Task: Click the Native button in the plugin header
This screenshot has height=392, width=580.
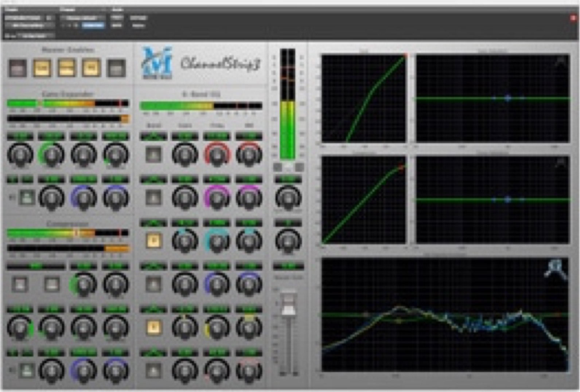Action: point(139,26)
